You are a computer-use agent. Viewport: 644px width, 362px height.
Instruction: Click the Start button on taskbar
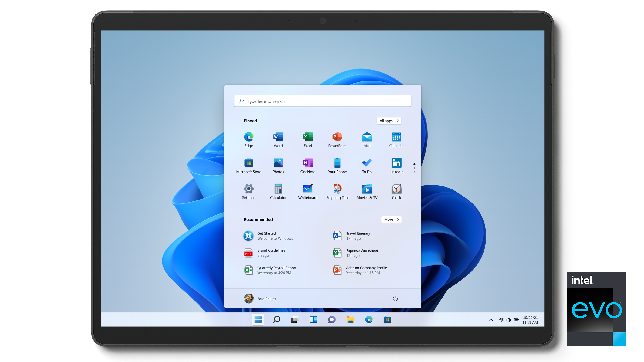[x=258, y=320]
